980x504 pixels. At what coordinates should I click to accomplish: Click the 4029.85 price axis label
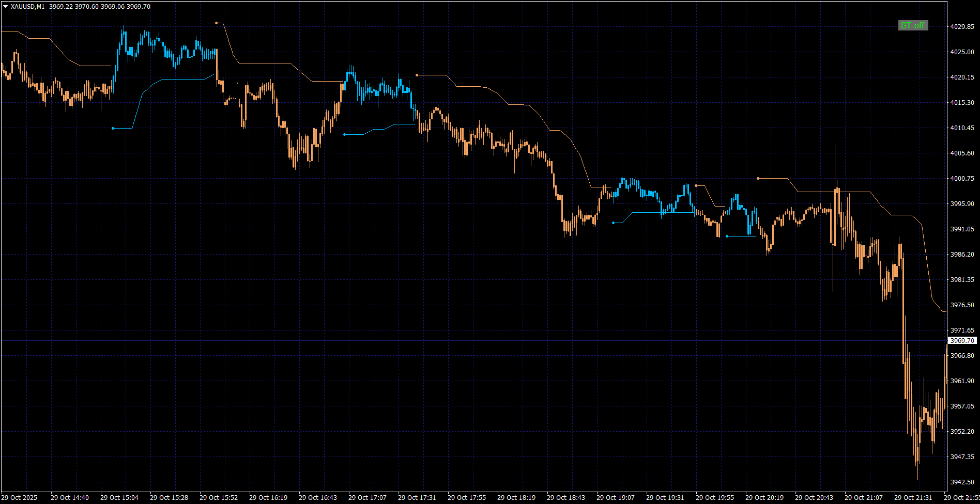962,27
